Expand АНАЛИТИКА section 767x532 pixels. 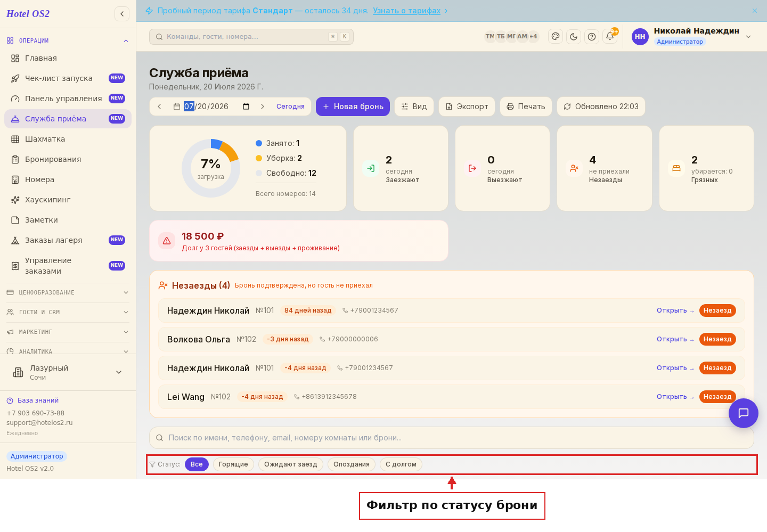(68, 351)
